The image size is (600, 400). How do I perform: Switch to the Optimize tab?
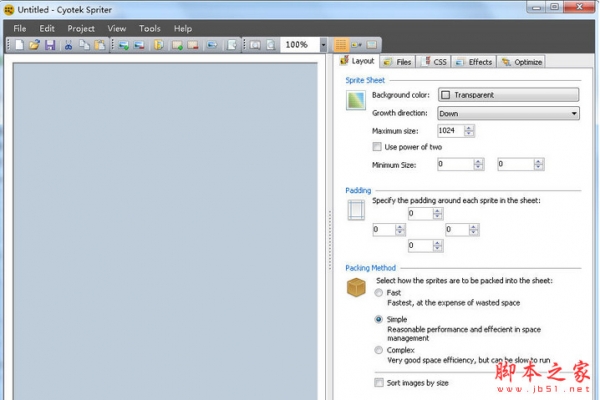521,62
